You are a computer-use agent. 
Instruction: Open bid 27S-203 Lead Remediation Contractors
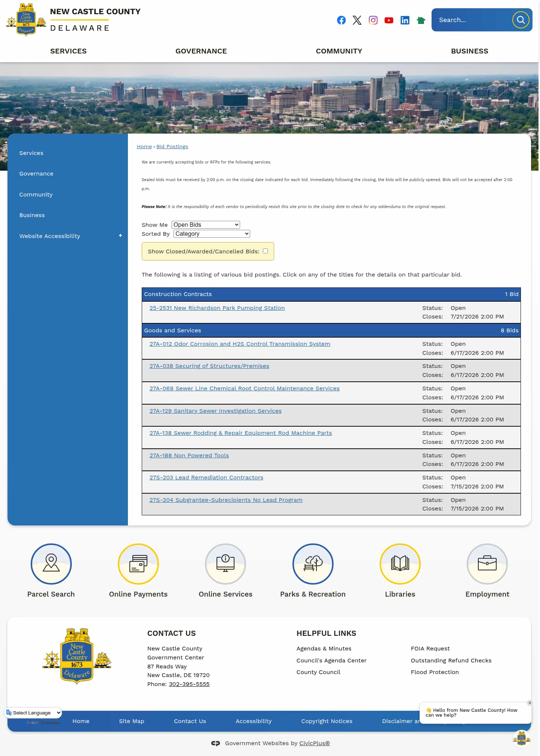pyautogui.click(x=206, y=478)
